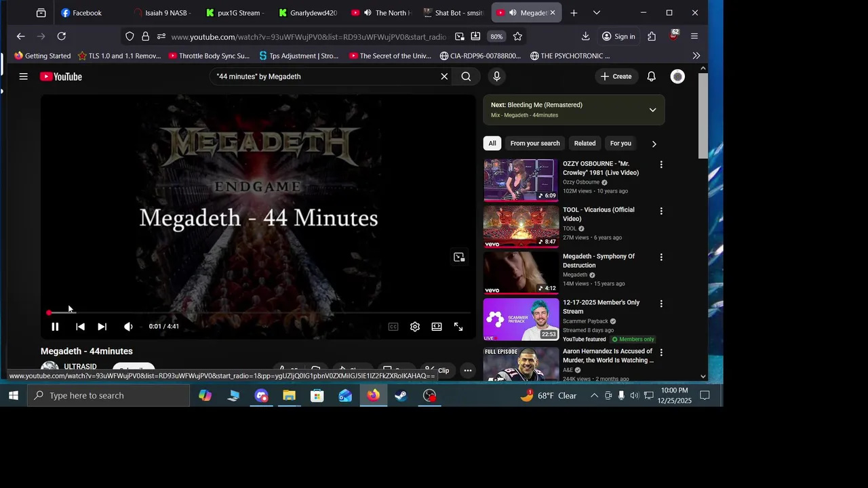Switch to The North tab

381,13
